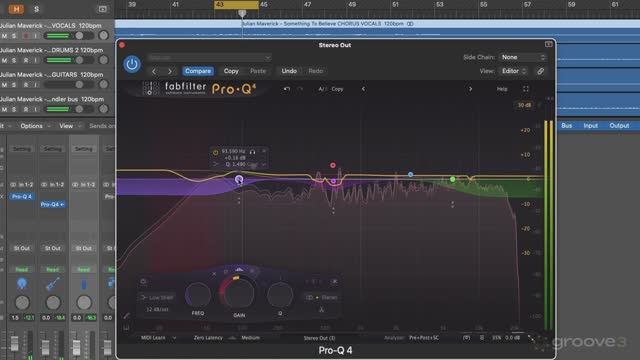Click FabFilter A/B Copy button

337,89
